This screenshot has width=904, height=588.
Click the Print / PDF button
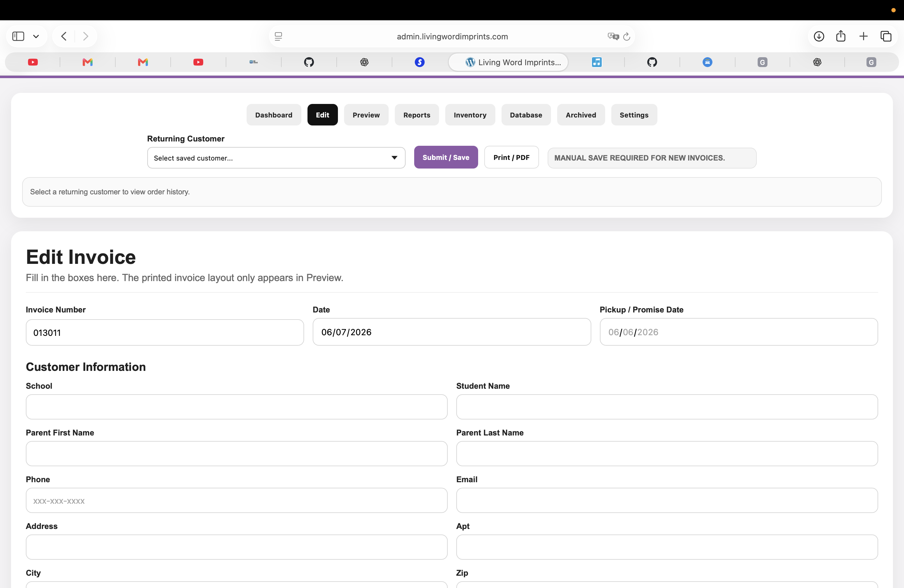[511, 157]
